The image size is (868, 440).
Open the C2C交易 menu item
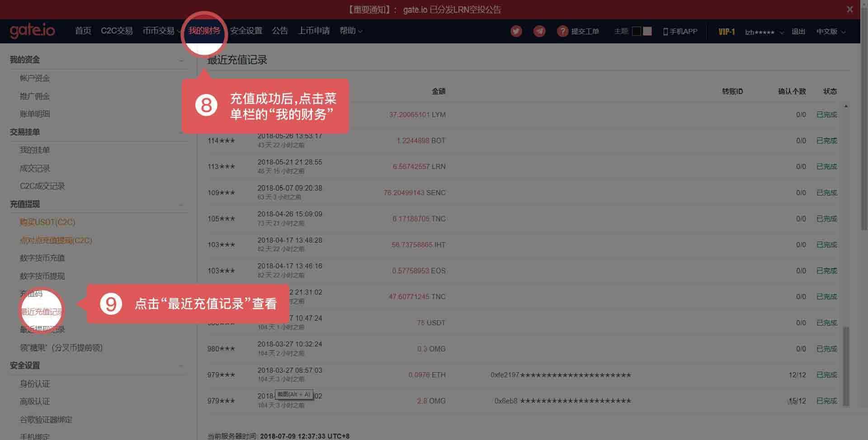coord(117,31)
